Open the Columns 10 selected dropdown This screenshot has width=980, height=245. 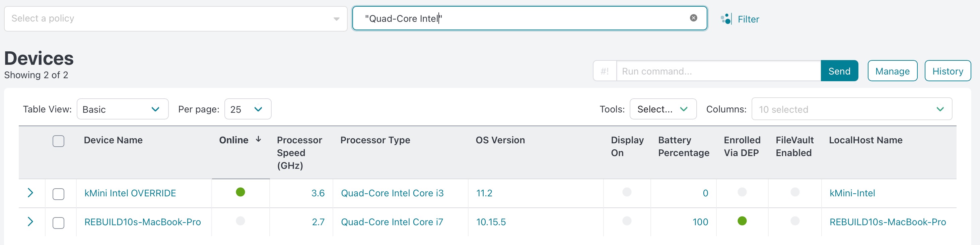851,109
